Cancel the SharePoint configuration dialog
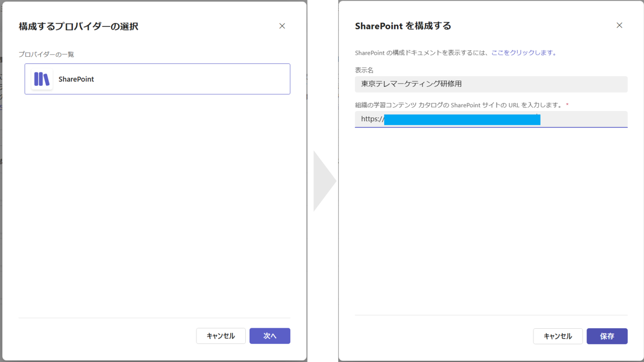 coord(558,336)
